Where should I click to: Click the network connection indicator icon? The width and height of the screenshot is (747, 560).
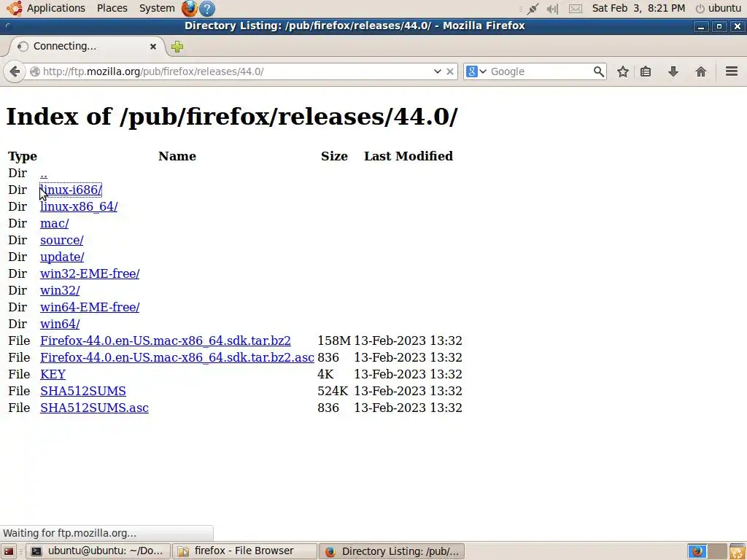(533, 9)
